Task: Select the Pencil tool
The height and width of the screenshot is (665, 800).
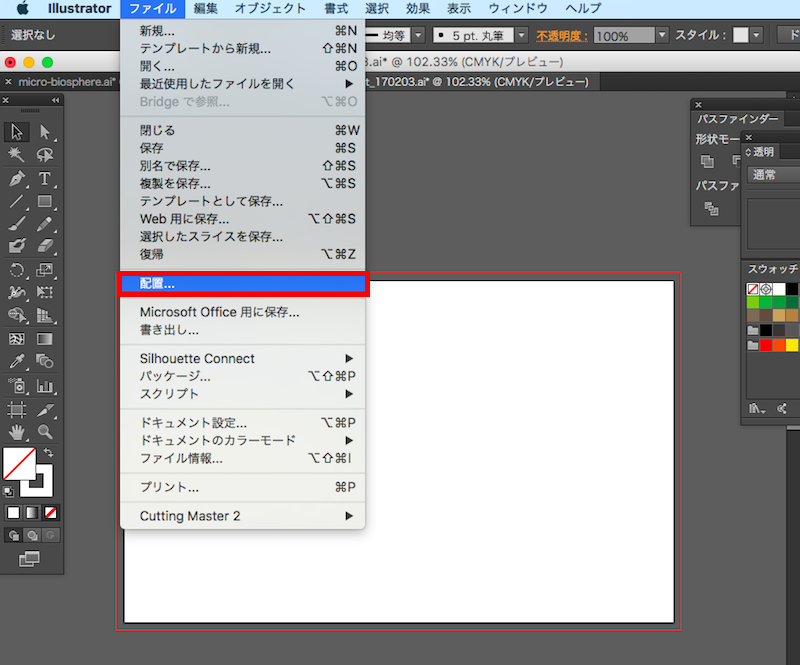Action: (45, 224)
